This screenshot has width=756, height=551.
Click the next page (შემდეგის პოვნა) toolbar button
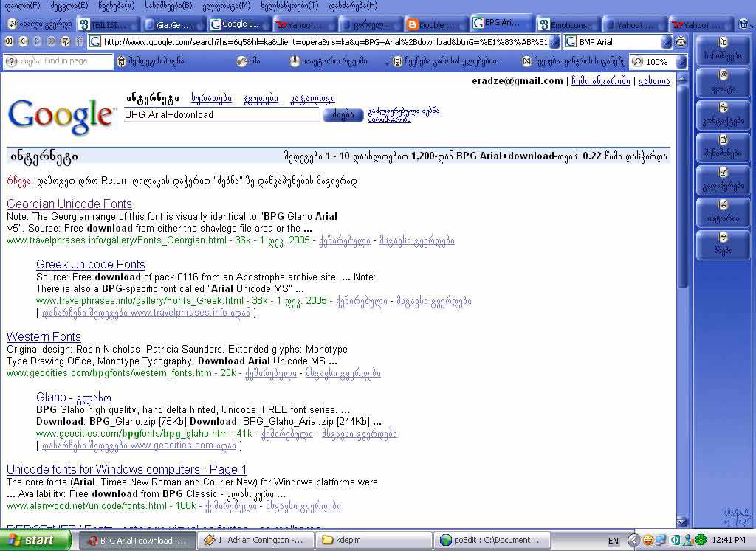(x=151, y=61)
